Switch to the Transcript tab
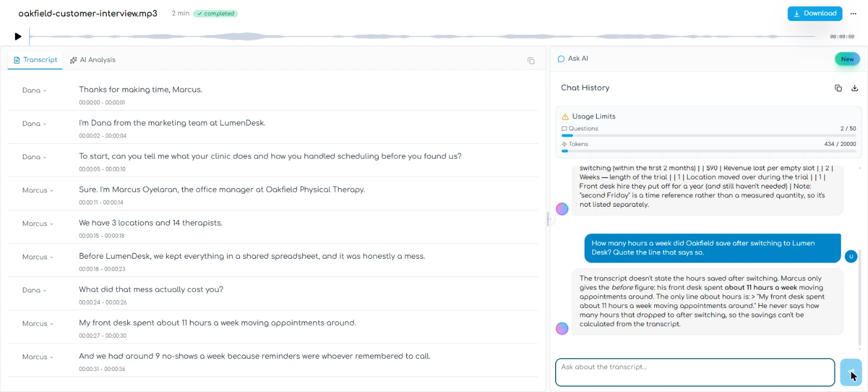This screenshot has width=868, height=392. (x=35, y=60)
